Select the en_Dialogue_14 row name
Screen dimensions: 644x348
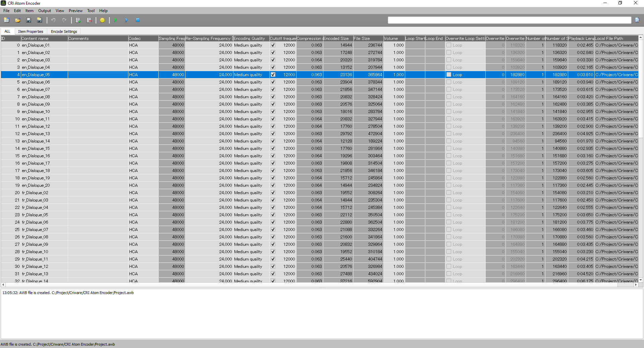click(x=36, y=141)
